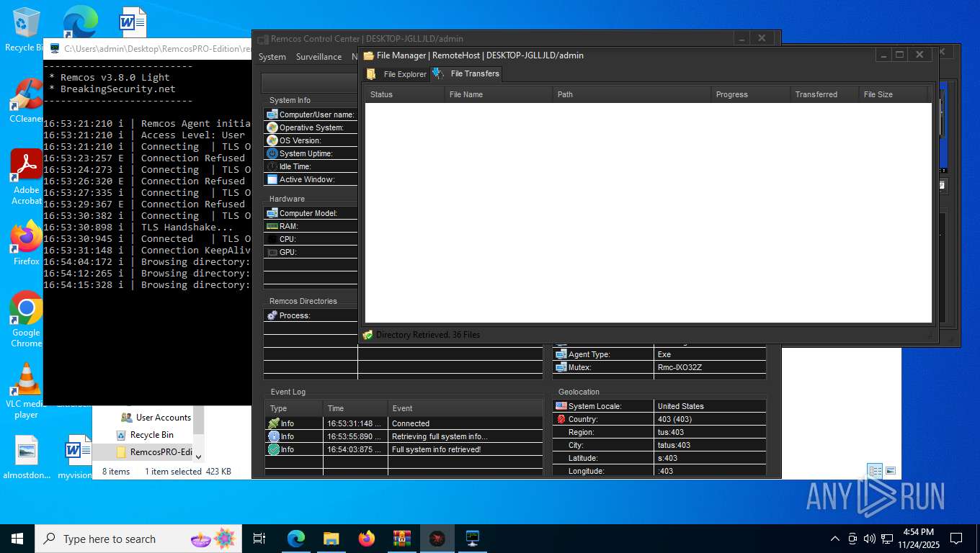Select the RemcosPRO-Edi folder in the Explorer tree

tap(154, 452)
